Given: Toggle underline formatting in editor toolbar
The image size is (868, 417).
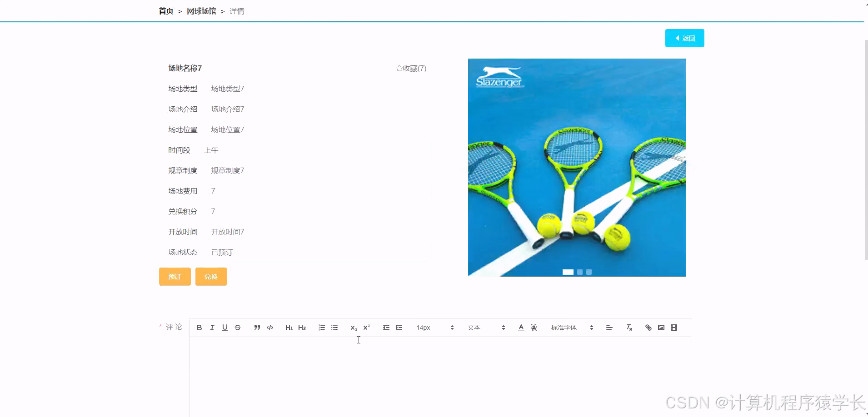Looking at the screenshot, I should (x=224, y=328).
